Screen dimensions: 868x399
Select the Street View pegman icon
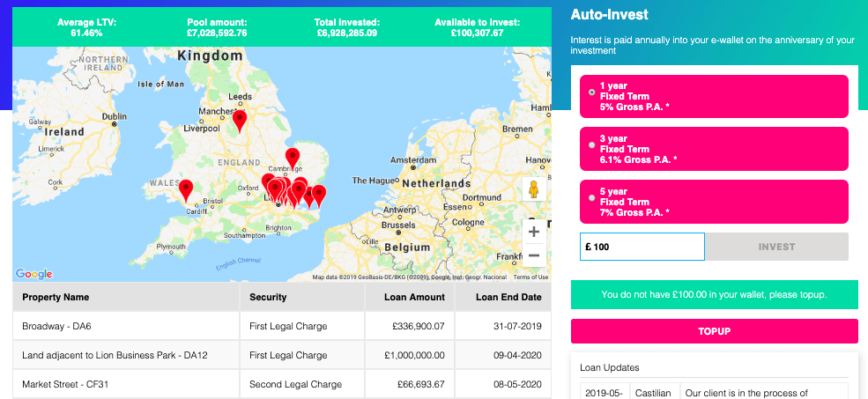pyautogui.click(x=533, y=189)
